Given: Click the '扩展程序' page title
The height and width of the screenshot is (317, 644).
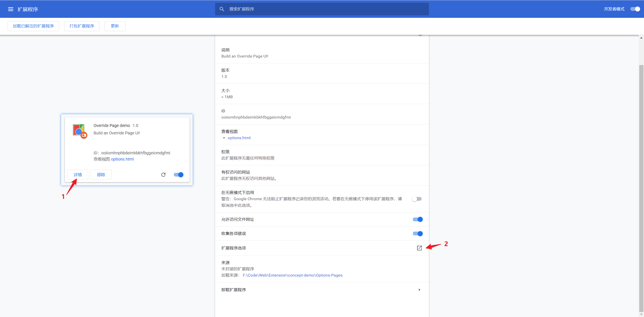Looking at the screenshot, I should tap(28, 9).
